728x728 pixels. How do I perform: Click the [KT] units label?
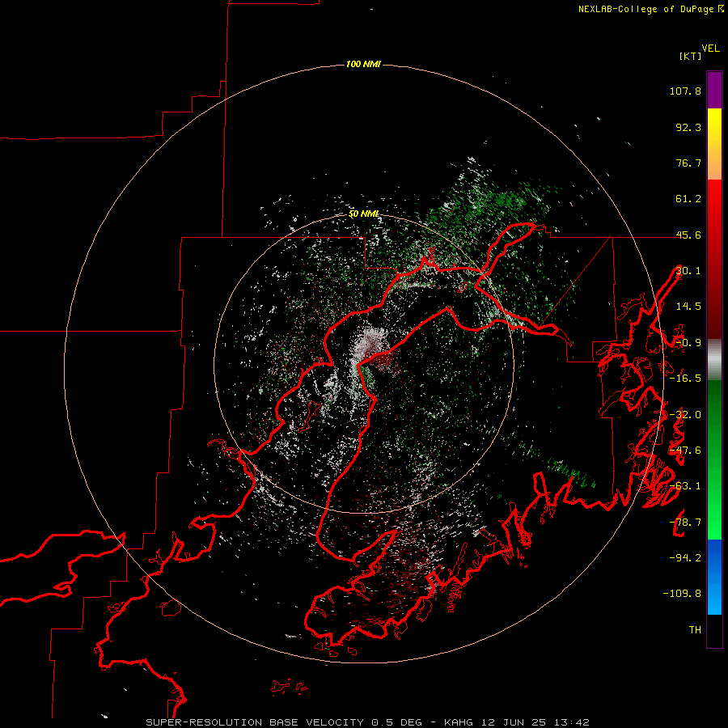coord(691,56)
